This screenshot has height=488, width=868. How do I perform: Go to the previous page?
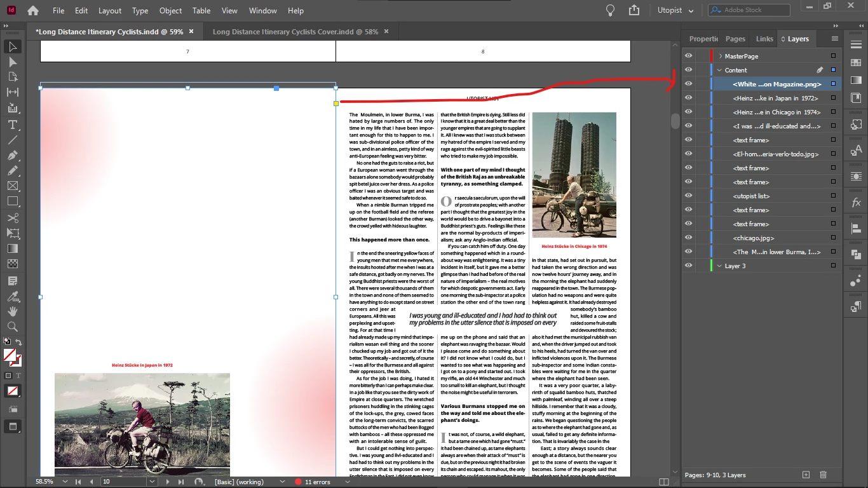92,482
